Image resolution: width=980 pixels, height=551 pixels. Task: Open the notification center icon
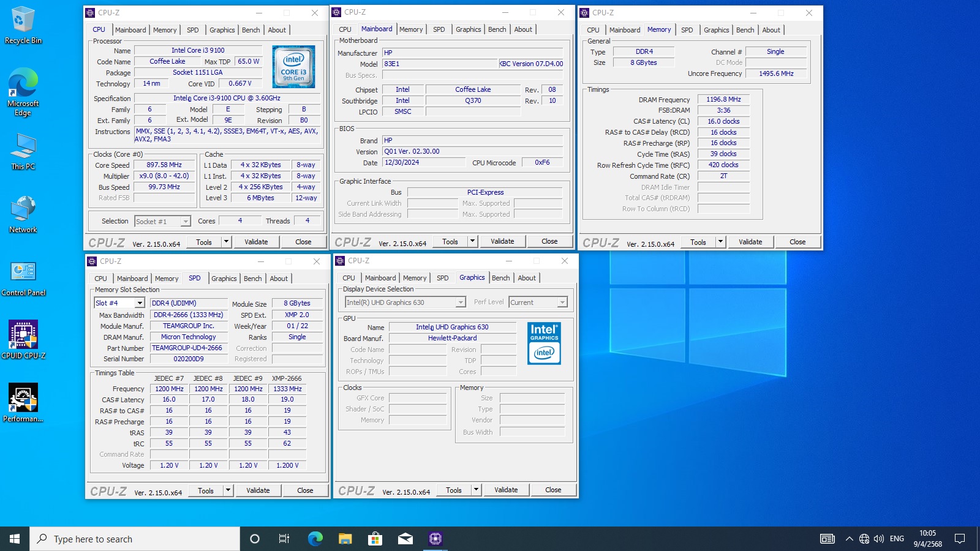click(x=960, y=539)
